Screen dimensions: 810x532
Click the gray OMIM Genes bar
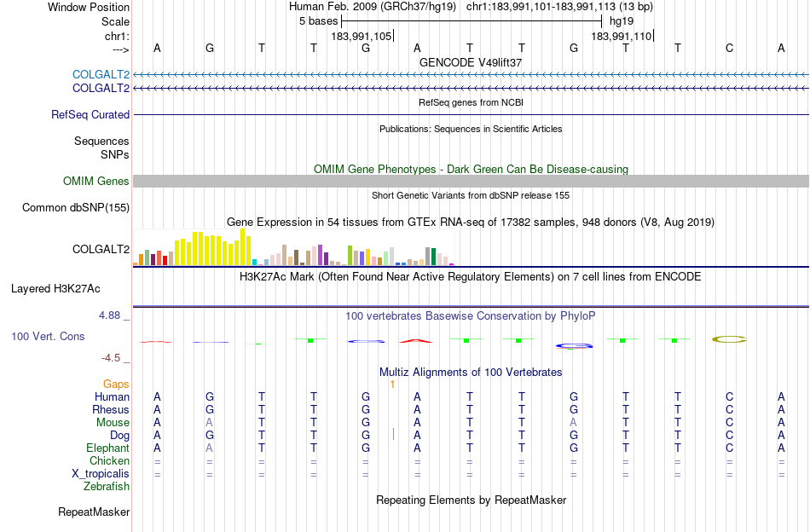pyautogui.click(x=471, y=182)
